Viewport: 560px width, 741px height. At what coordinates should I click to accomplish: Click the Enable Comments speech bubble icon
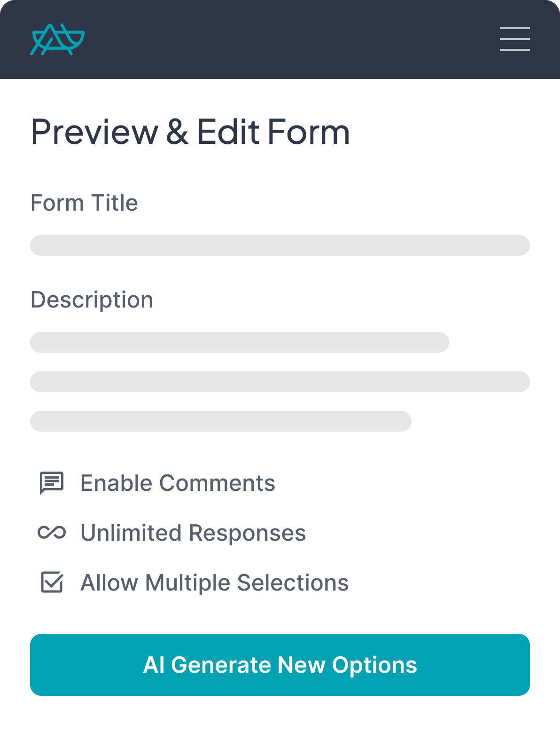[x=52, y=483]
